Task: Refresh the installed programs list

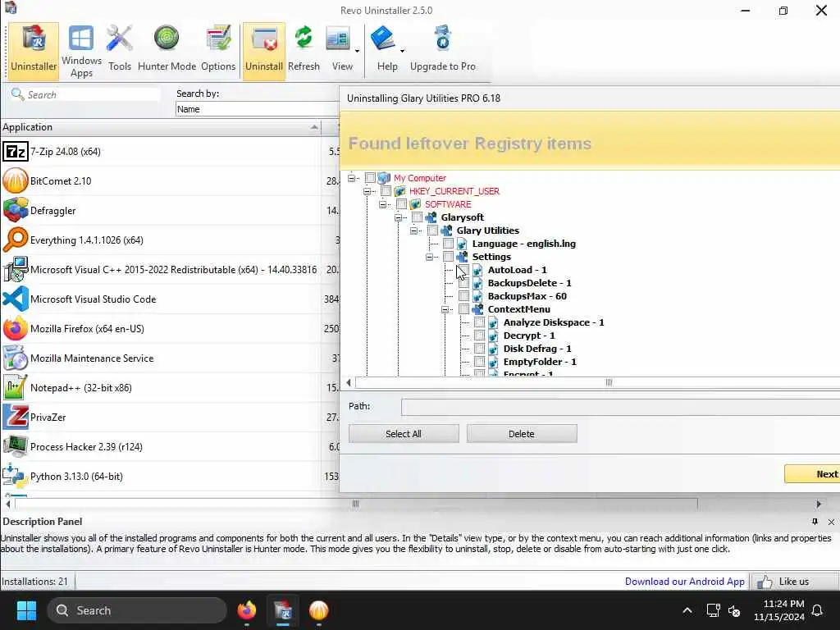Action: [304, 50]
